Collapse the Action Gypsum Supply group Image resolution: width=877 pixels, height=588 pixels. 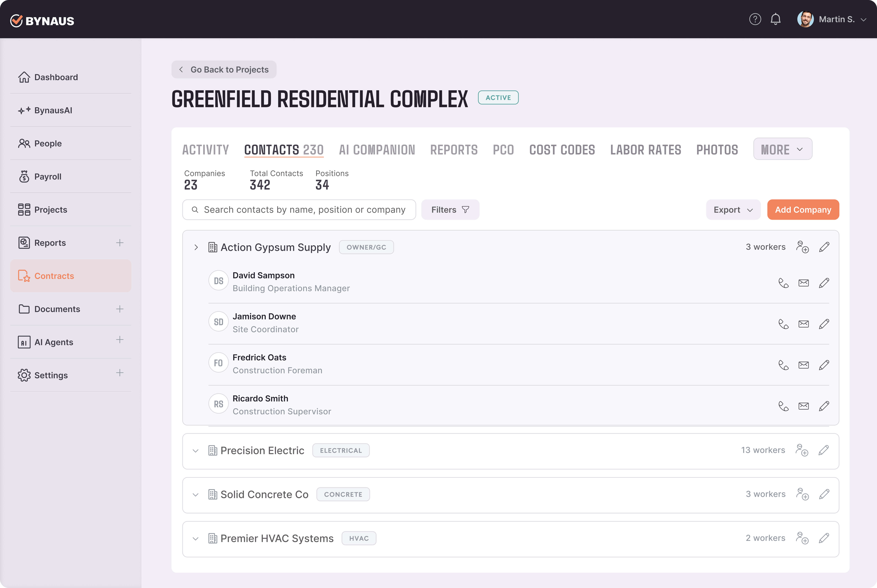196,247
